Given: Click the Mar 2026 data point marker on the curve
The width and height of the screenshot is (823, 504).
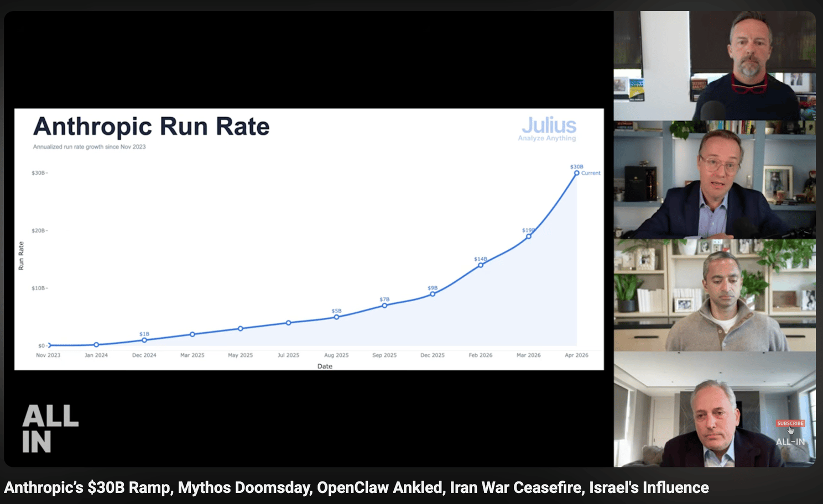Looking at the screenshot, I should tap(529, 236).
